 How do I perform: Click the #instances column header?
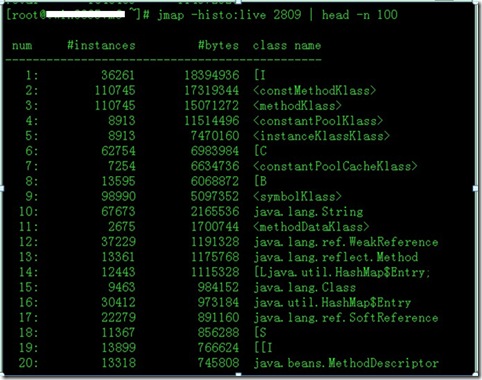[x=101, y=45]
